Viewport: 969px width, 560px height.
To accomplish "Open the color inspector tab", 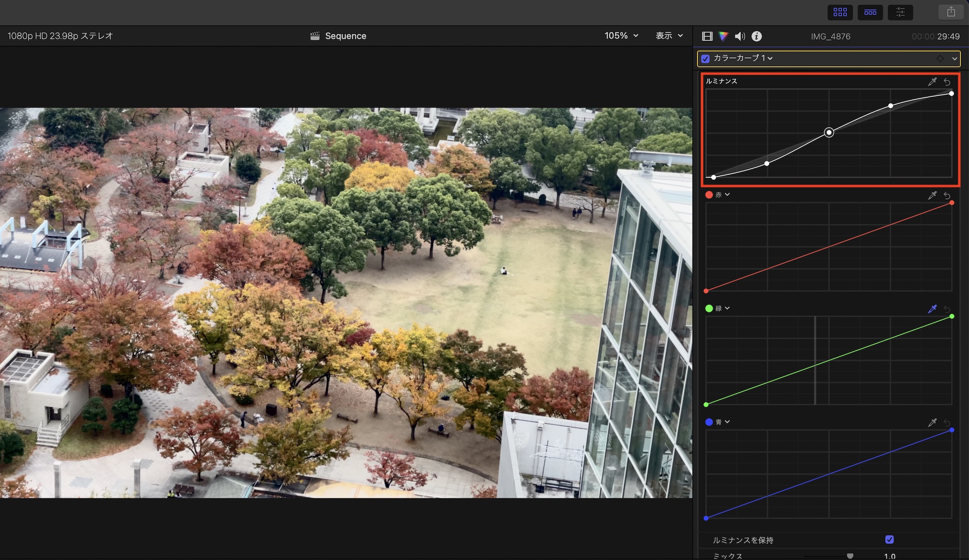I will [723, 36].
